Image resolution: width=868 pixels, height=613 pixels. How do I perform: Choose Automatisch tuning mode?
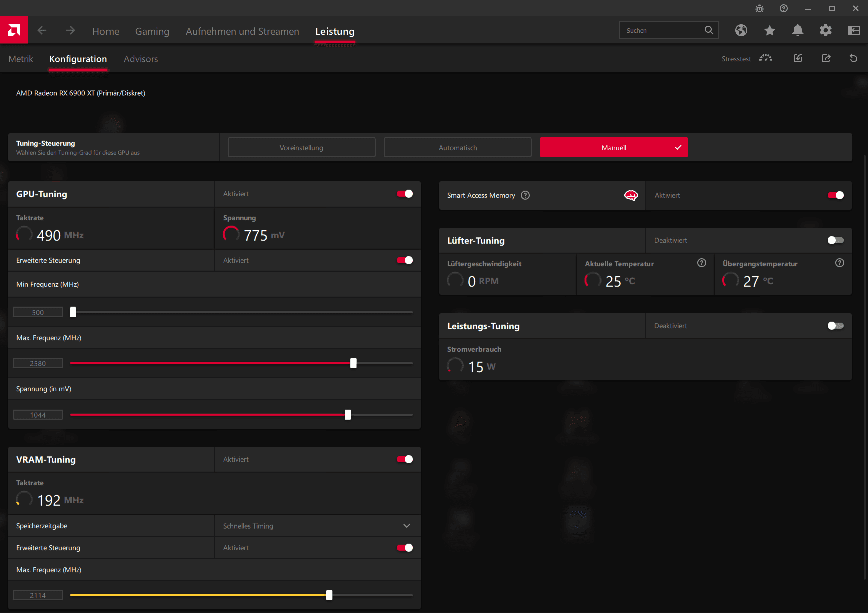tap(458, 147)
